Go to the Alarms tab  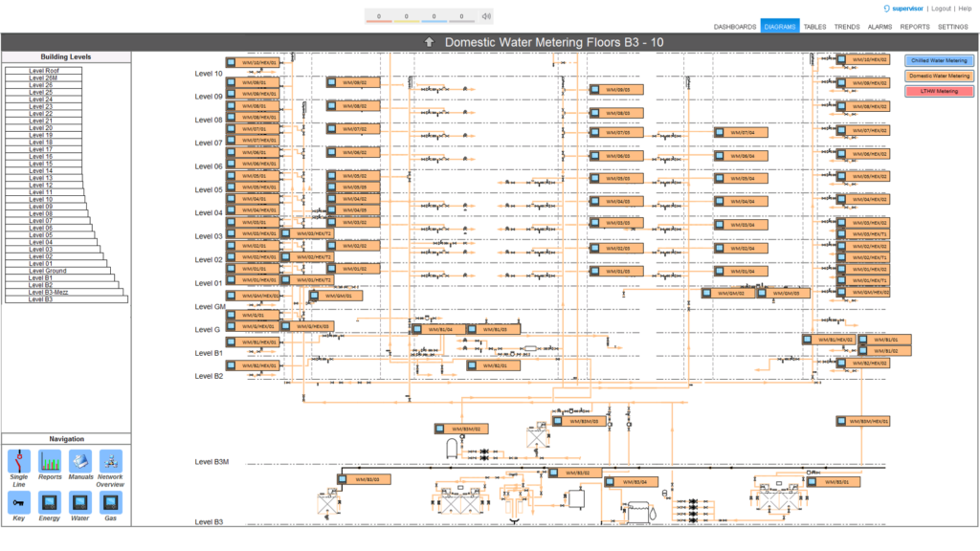tap(880, 27)
